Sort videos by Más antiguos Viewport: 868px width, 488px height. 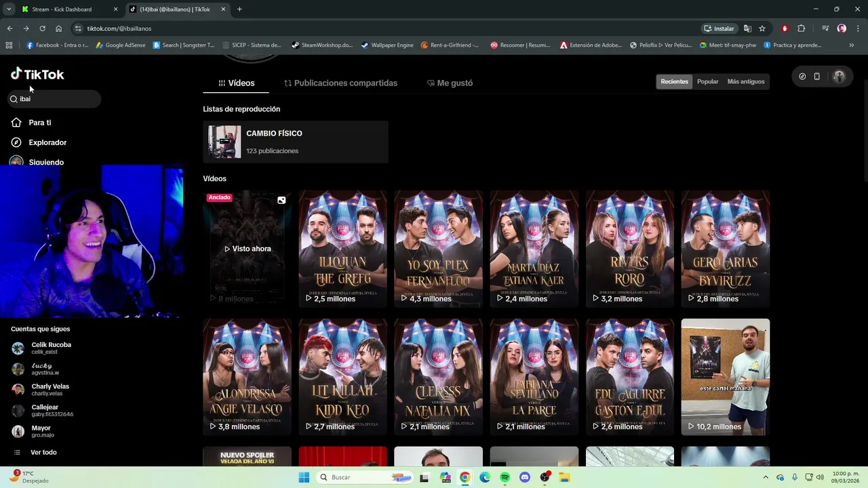[745, 81]
